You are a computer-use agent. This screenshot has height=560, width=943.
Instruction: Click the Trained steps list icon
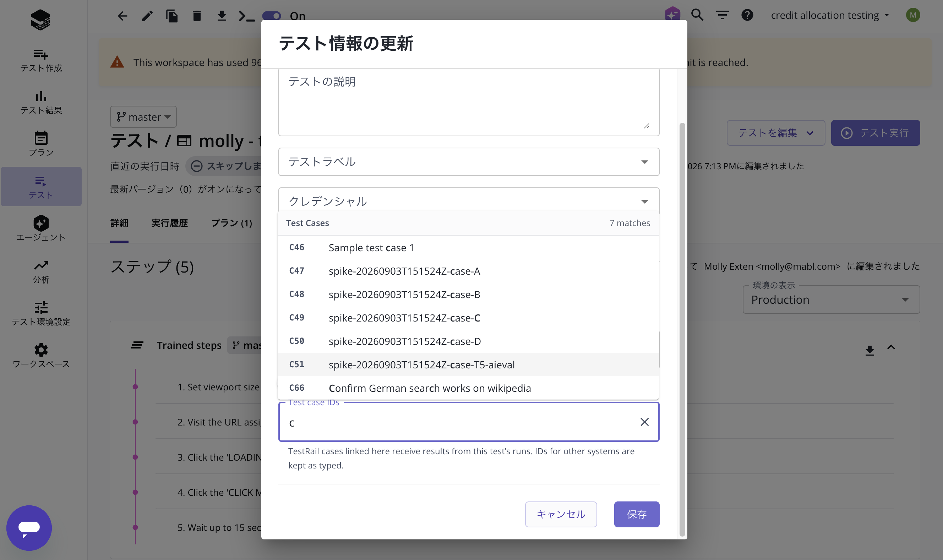click(137, 345)
